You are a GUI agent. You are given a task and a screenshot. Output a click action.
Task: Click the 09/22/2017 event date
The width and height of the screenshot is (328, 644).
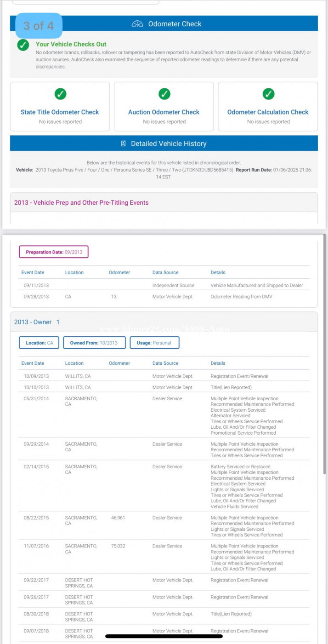pos(36,580)
